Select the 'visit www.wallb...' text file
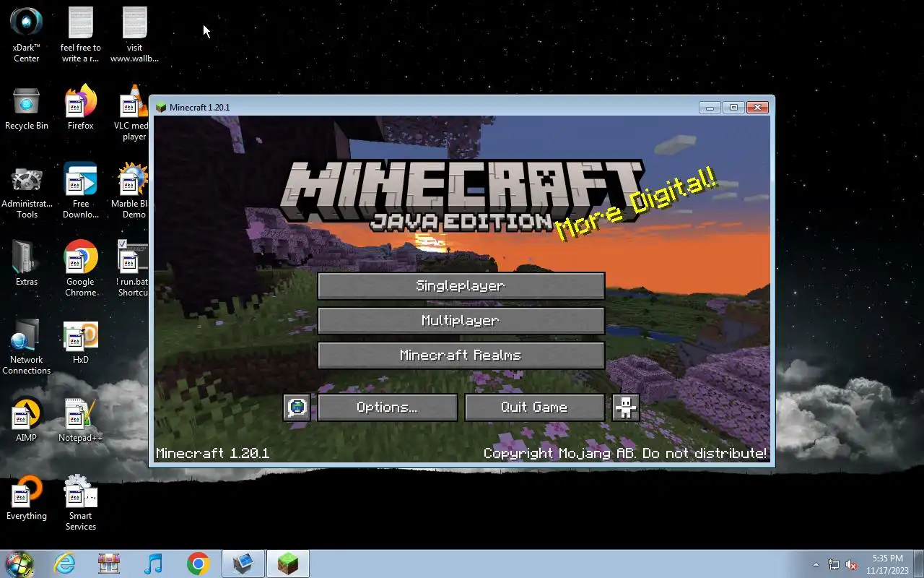The image size is (924, 578). tap(134, 35)
